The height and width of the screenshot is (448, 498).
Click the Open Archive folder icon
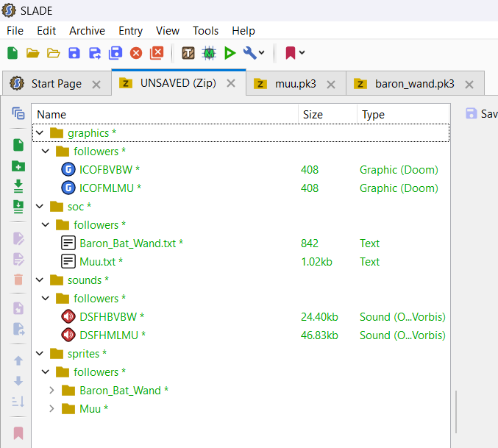click(32, 53)
